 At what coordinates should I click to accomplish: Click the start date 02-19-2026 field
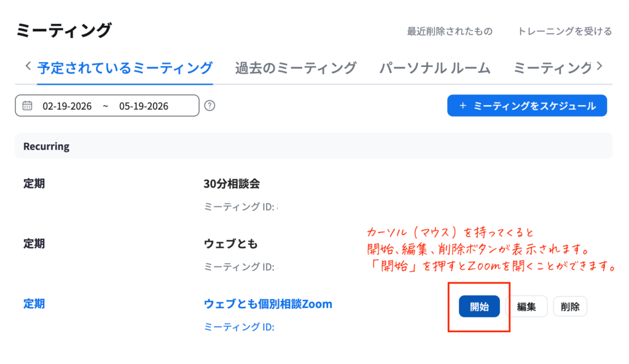pos(67,106)
